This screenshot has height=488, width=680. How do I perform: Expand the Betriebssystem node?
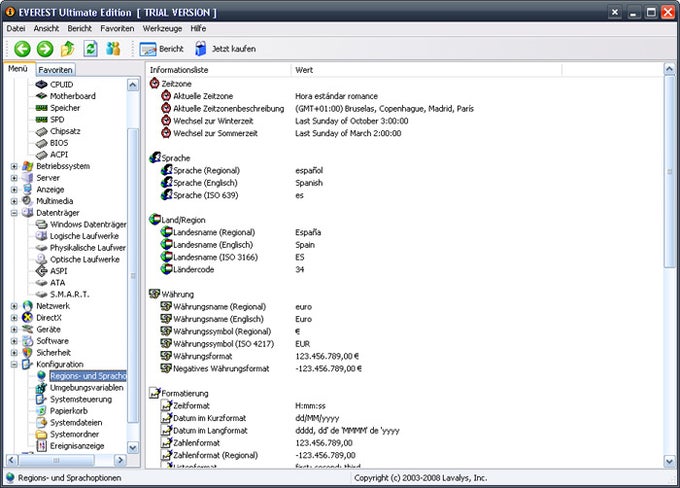coord(14,166)
